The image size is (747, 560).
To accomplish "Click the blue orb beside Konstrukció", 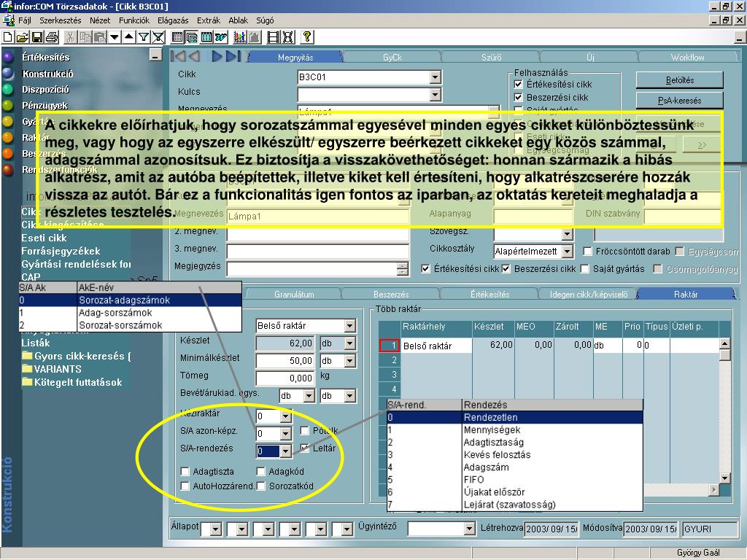I will tap(8, 74).
